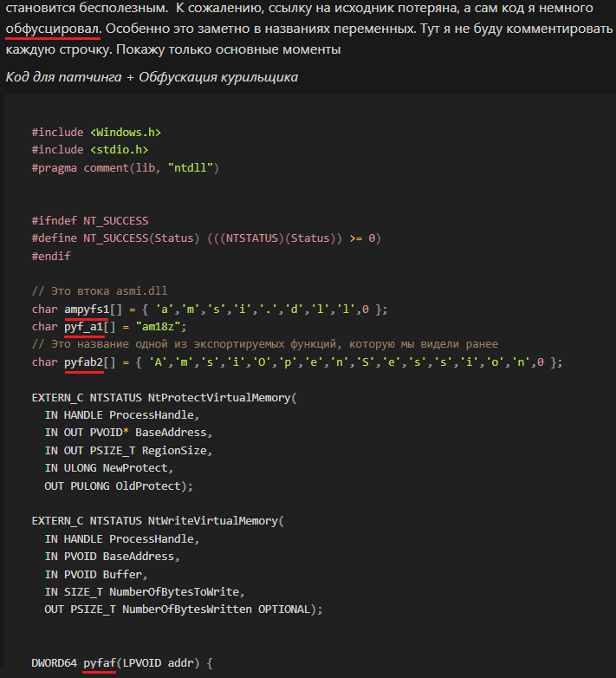Viewport: 616px width, 678px height.
Task: Click the misspelled word "обфусцировал"
Action: coord(52,28)
